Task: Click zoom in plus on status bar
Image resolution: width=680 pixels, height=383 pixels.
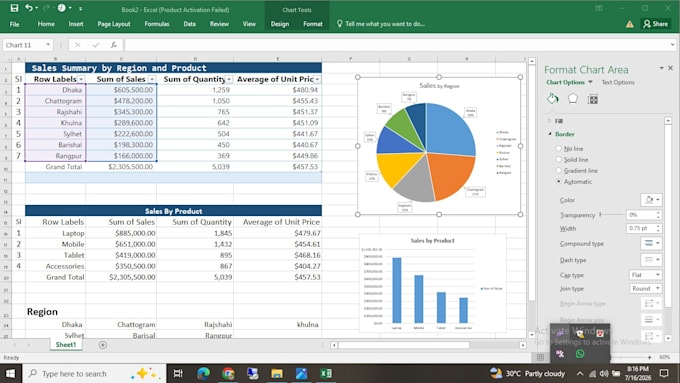Action: click(649, 357)
